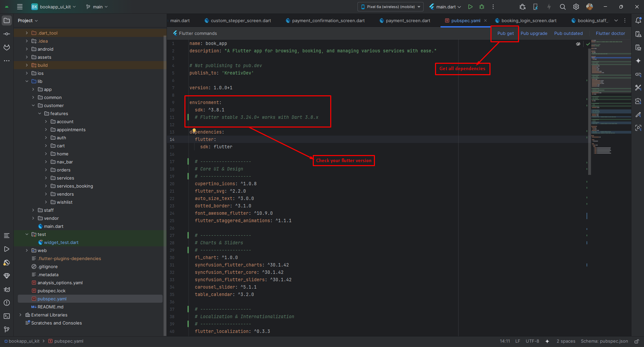Open the Run tool window

[7, 249]
